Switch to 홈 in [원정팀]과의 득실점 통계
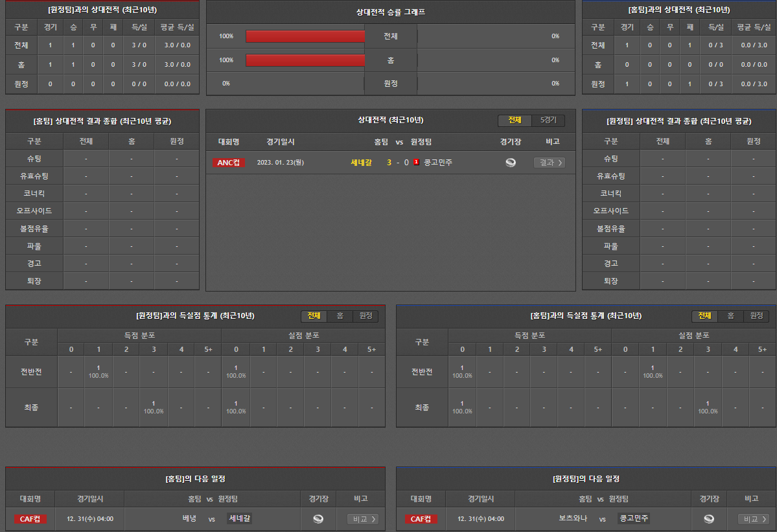Image resolution: width=777 pixels, height=532 pixels. 340,316
